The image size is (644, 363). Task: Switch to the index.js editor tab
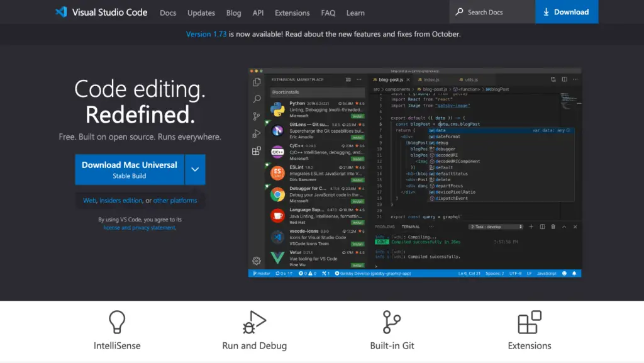coord(431,80)
